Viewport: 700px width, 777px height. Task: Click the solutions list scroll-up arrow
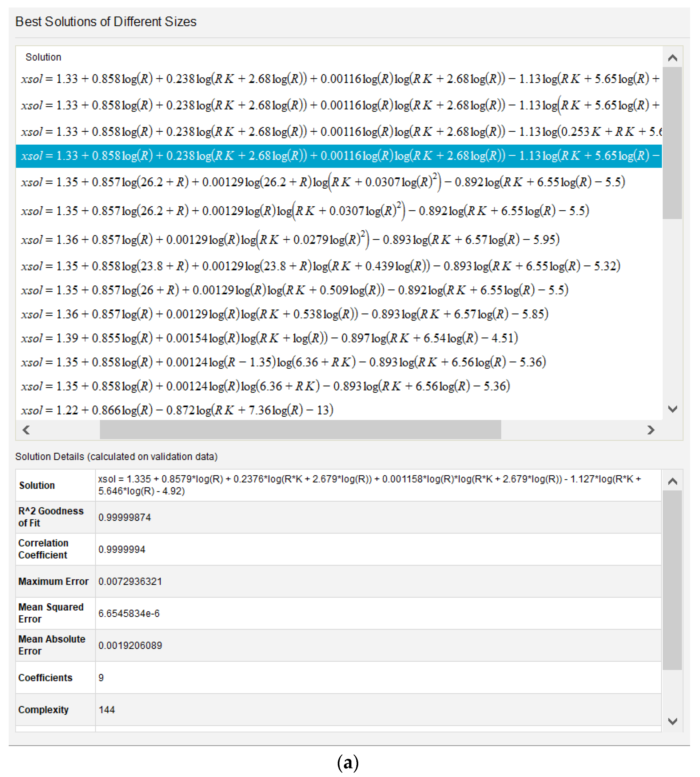[x=672, y=58]
